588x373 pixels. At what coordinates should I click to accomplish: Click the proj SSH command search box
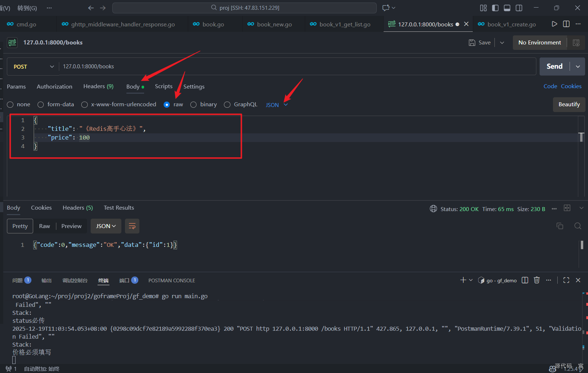pos(245,8)
